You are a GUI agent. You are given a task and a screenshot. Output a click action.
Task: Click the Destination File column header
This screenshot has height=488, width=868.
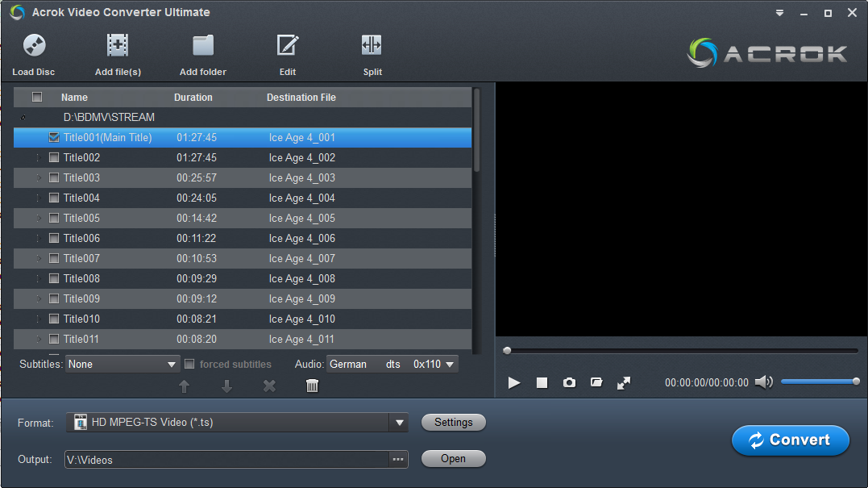click(301, 97)
